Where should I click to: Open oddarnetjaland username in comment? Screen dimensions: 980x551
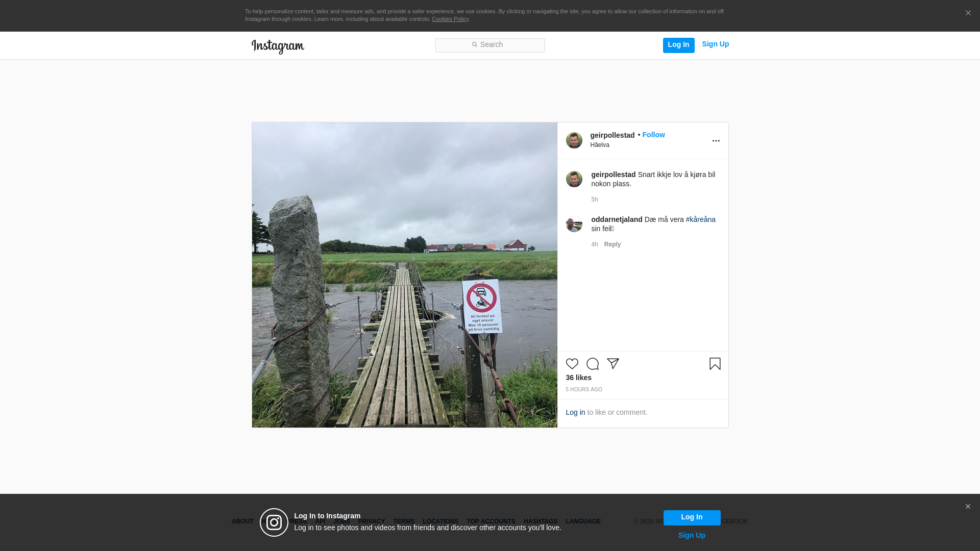(617, 219)
